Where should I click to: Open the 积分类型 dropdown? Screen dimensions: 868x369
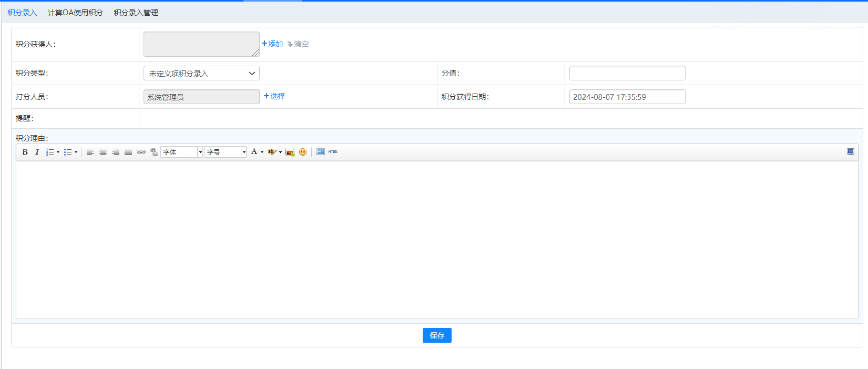coord(201,74)
